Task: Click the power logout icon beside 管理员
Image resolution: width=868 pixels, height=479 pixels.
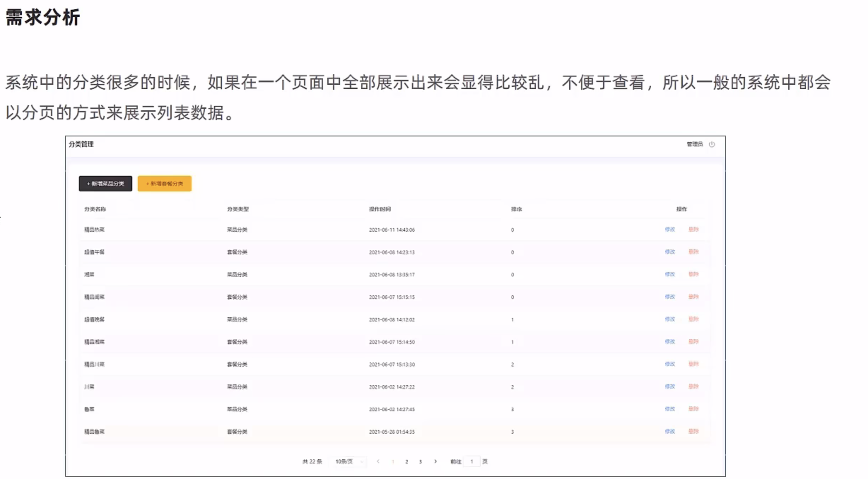Action: (x=712, y=144)
